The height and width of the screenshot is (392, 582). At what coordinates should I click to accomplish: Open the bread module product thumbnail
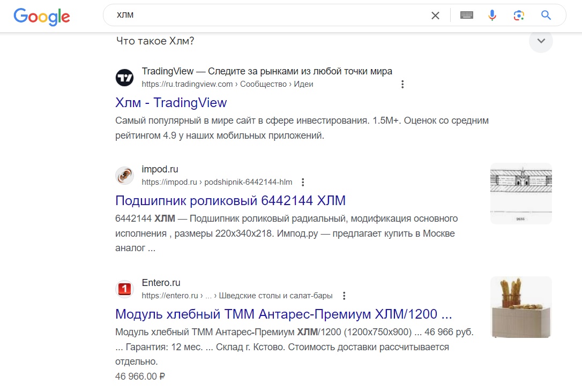coord(521,307)
